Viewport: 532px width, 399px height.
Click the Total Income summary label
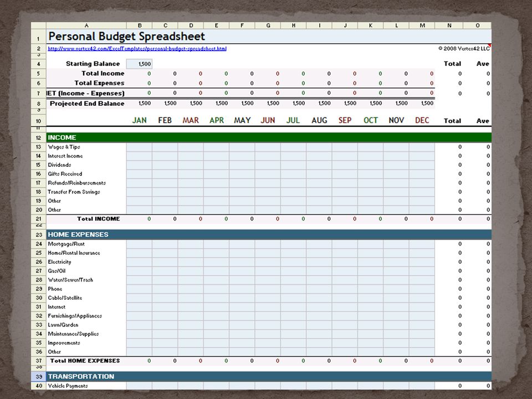click(x=103, y=73)
